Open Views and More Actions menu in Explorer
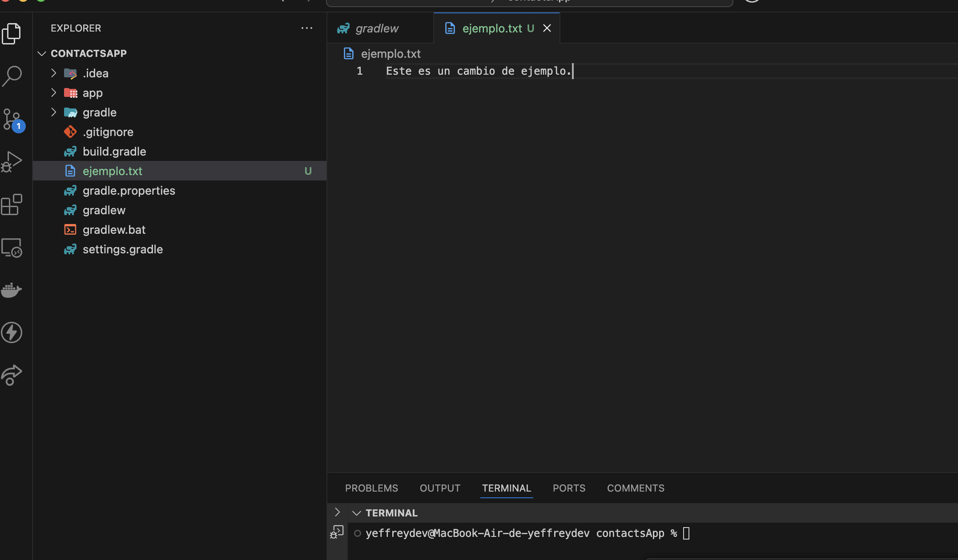 pyautogui.click(x=307, y=28)
